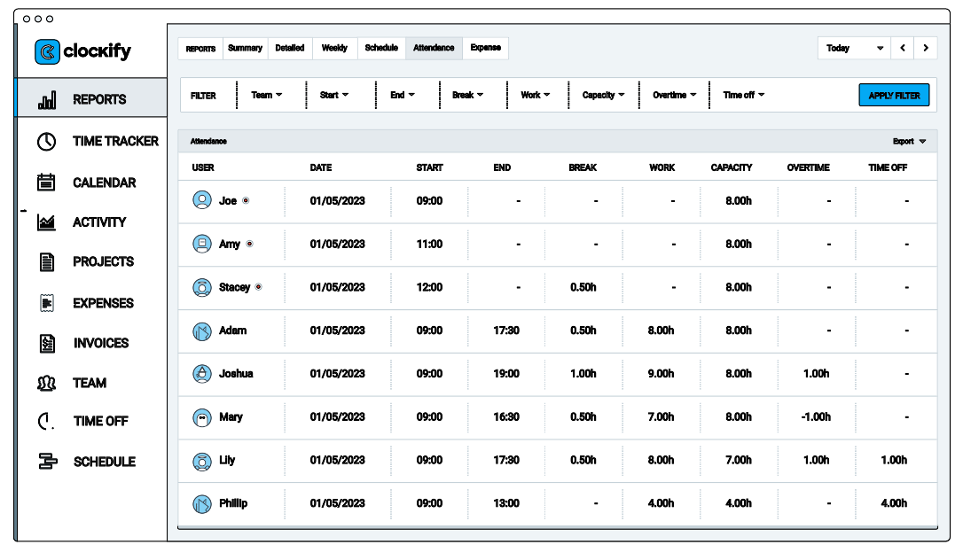Image resolution: width=963 pixels, height=560 pixels.
Task: Click the Apply Filter button
Action: (x=894, y=95)
